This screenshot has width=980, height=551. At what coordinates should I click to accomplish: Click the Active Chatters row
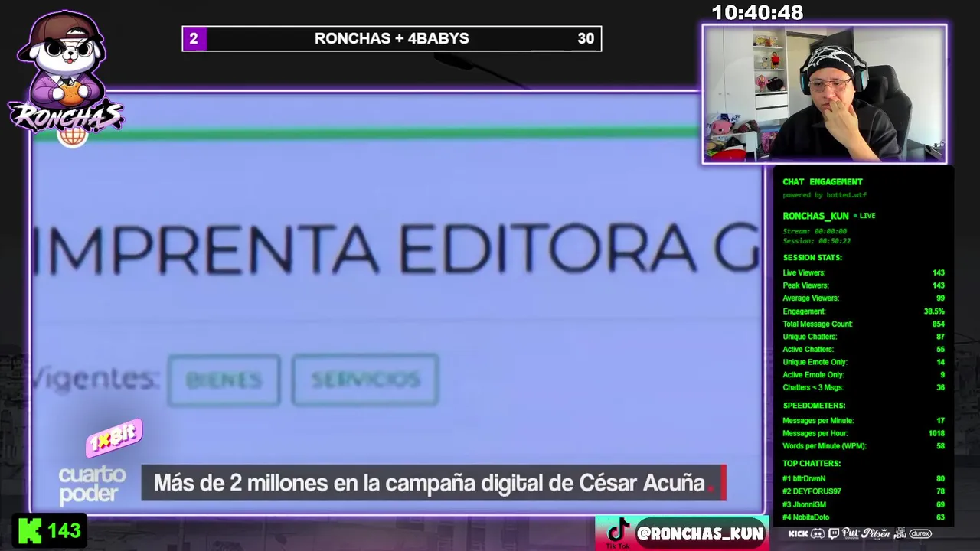click(x=864, y=350)
